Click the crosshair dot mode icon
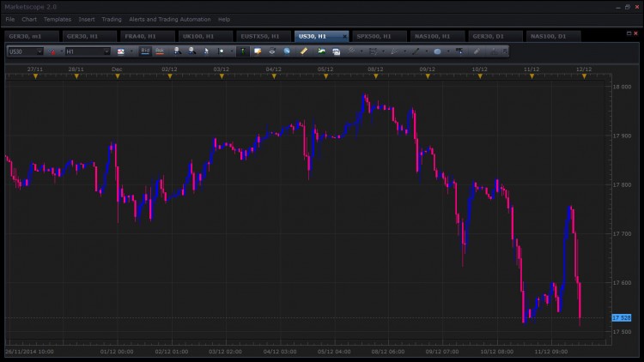Viewport: 644px width, 362px height. pos(221,51)
